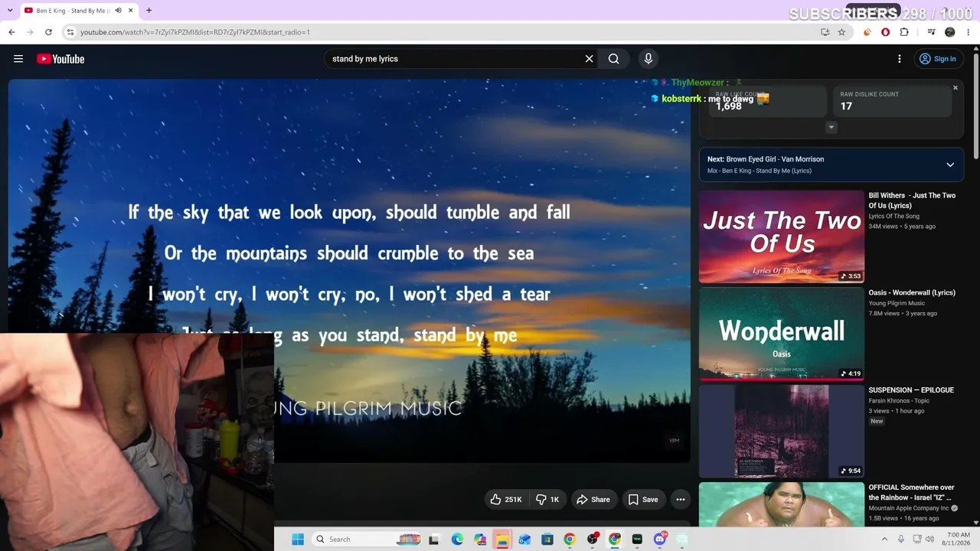This screenshot has height=551, width=980.
Task: Save the video to a playlist
Action: coord(643,500)
